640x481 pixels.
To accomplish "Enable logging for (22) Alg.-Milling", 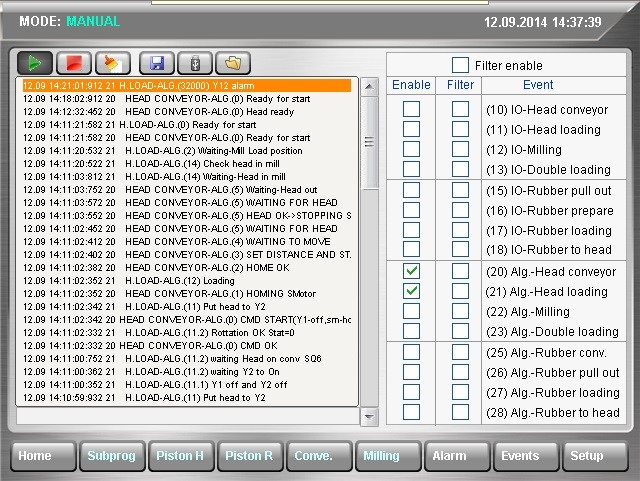I will 411,311.
